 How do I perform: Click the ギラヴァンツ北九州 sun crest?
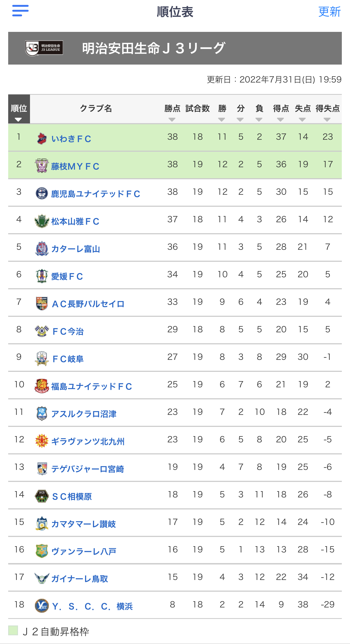pos(42,441)
